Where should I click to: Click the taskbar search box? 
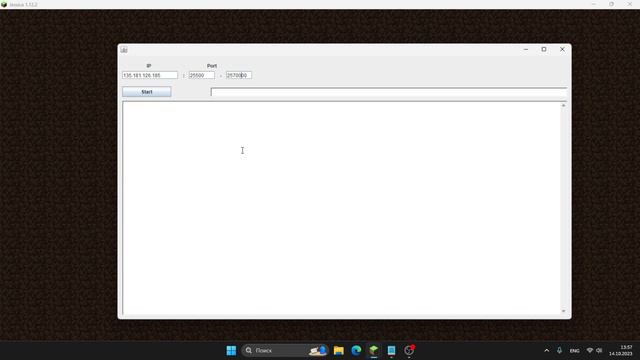[284, 350]
